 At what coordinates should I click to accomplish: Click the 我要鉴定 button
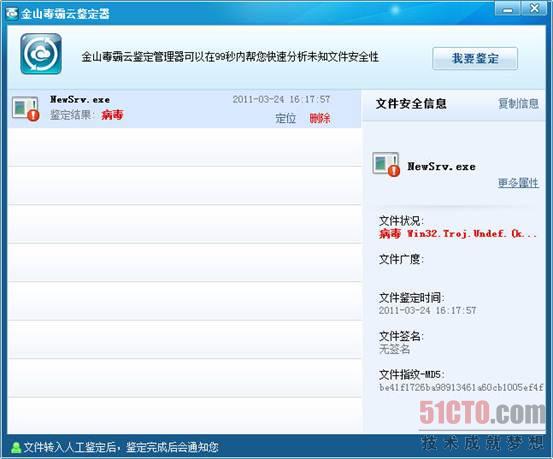pos(475,58)
